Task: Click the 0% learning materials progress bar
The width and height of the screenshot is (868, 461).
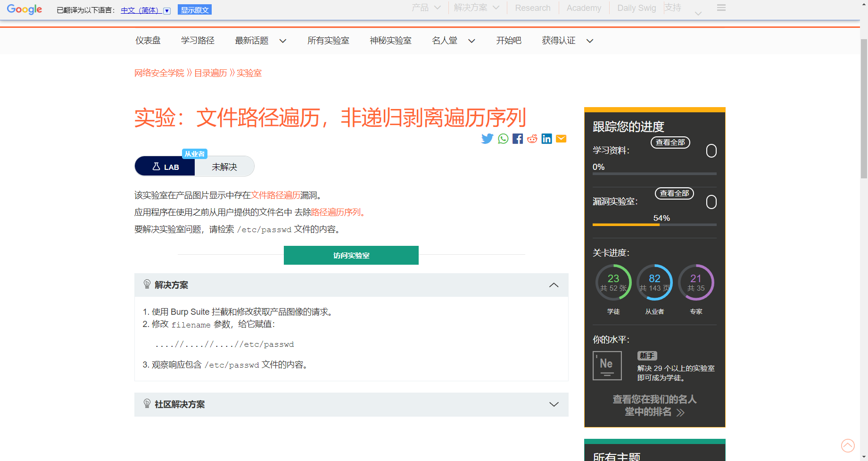Action: point(654,174)
